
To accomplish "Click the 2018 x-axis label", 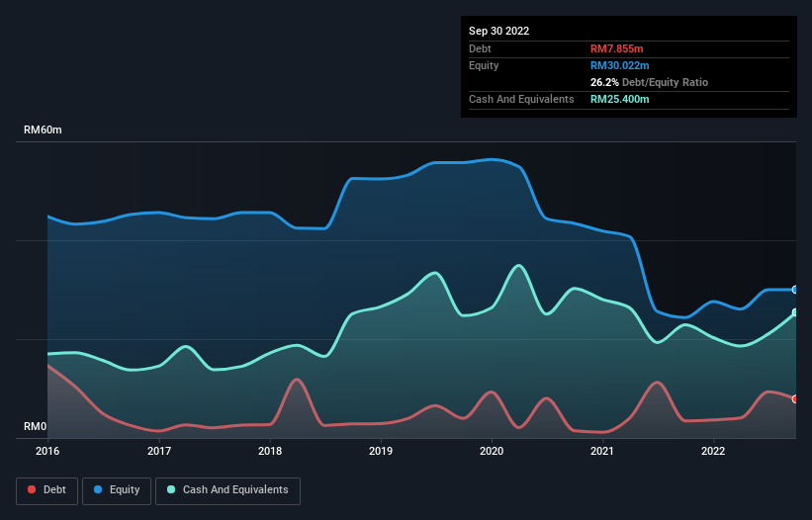I will tap(270, 451).
